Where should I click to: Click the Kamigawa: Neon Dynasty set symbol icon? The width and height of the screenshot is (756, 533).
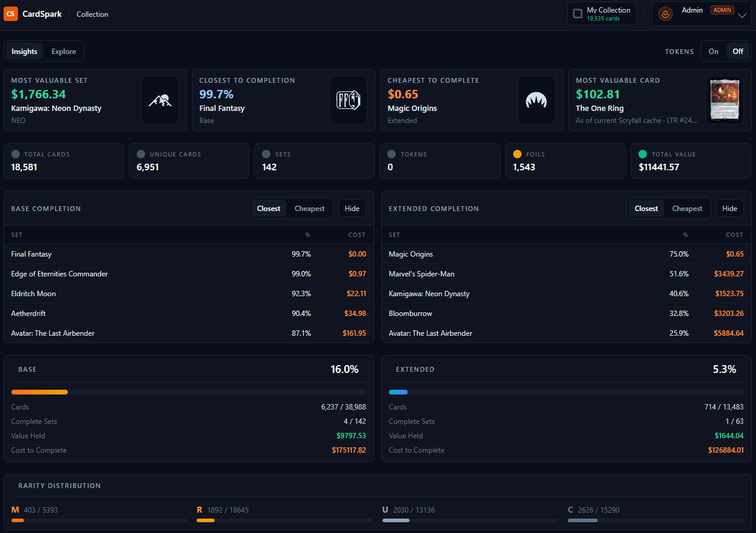pos(160,100)
